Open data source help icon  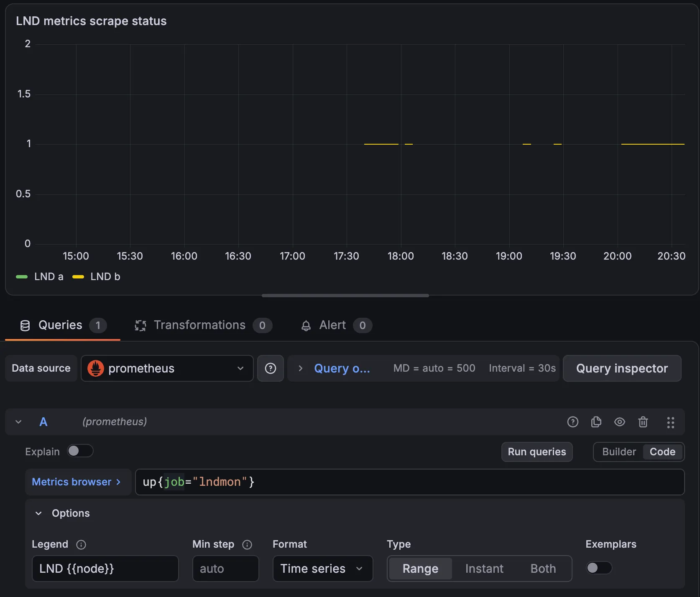[x=271, y=368]
